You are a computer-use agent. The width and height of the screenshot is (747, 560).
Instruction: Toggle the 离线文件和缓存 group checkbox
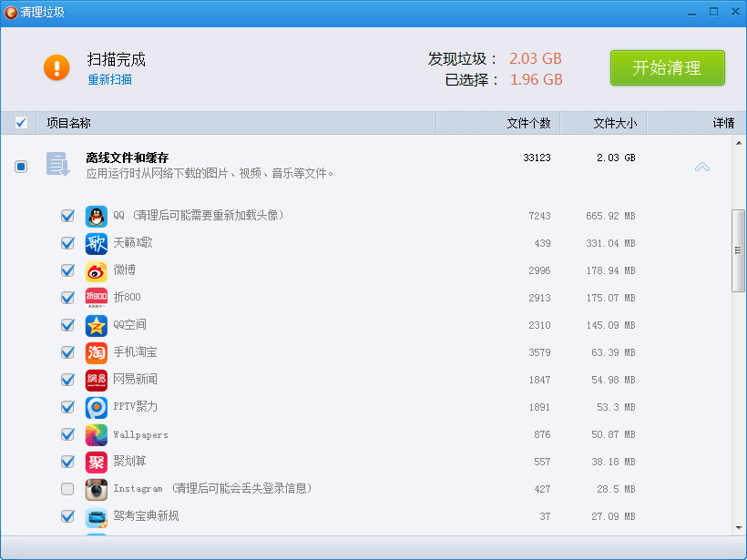click(21, 167)
